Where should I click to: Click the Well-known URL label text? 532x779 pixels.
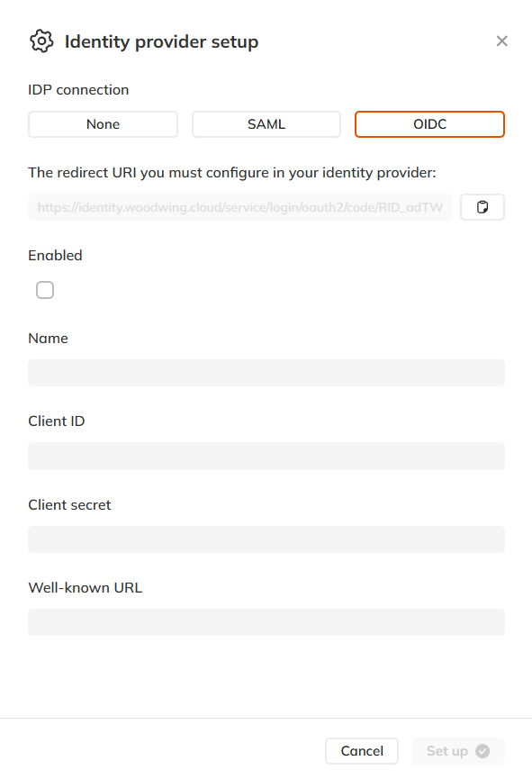coord(86,588)
